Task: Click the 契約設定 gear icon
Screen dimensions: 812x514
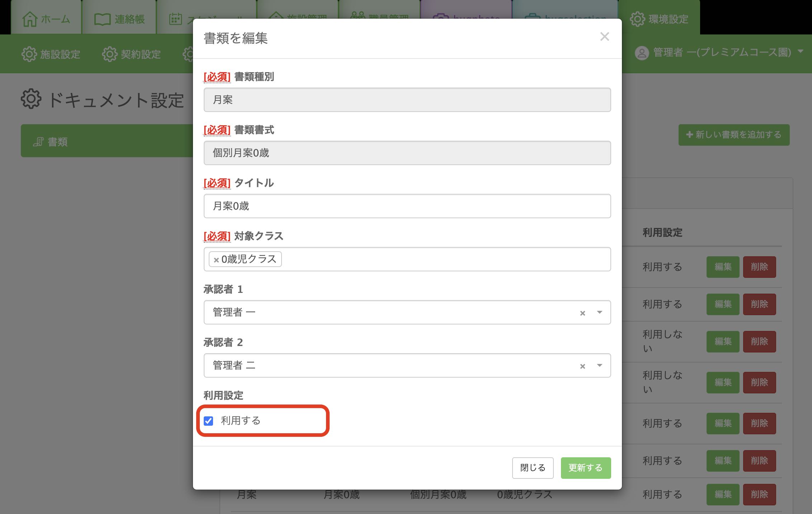Action: [109, 54]
